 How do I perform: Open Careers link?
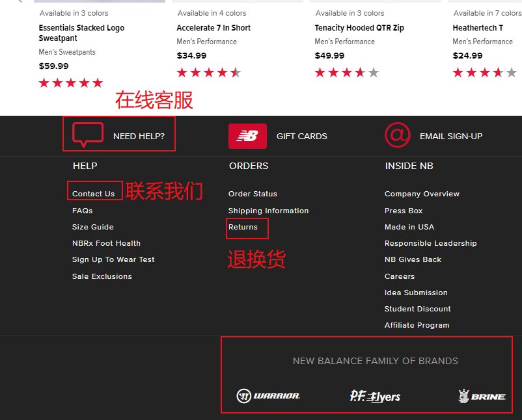pos(400,276)
